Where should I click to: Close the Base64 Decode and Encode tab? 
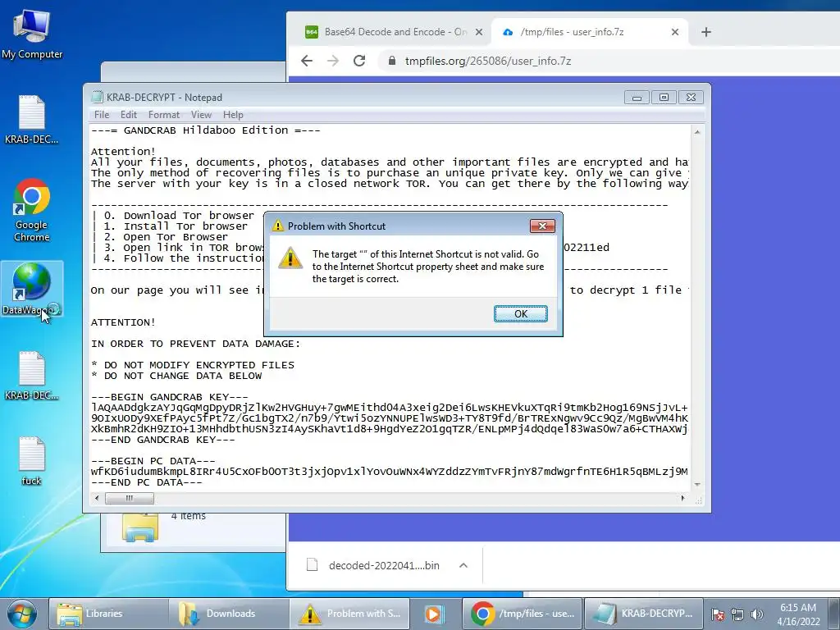pos(479,32)
